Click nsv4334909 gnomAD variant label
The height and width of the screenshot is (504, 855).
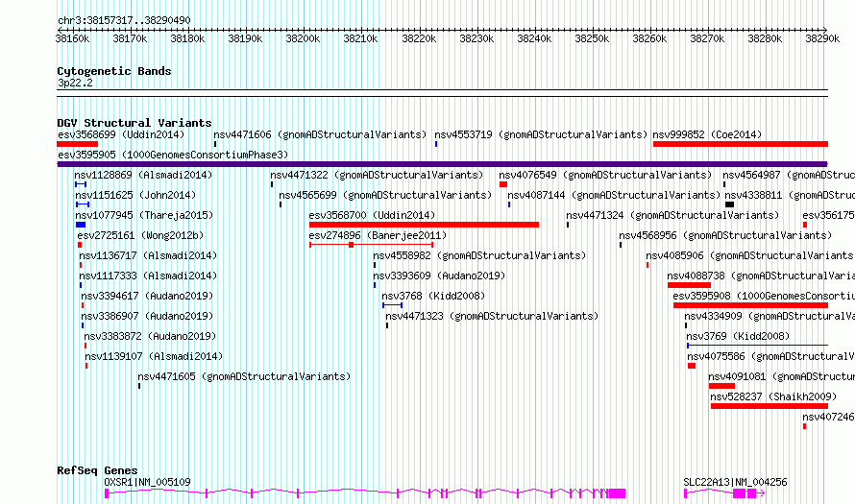click(x=769, y=316)
